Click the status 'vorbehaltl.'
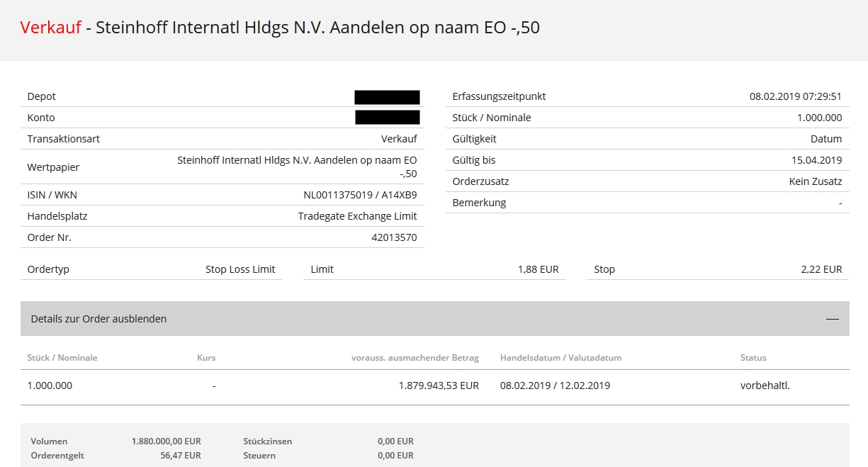This screenshot has width=868, height=467. (765, 386)
